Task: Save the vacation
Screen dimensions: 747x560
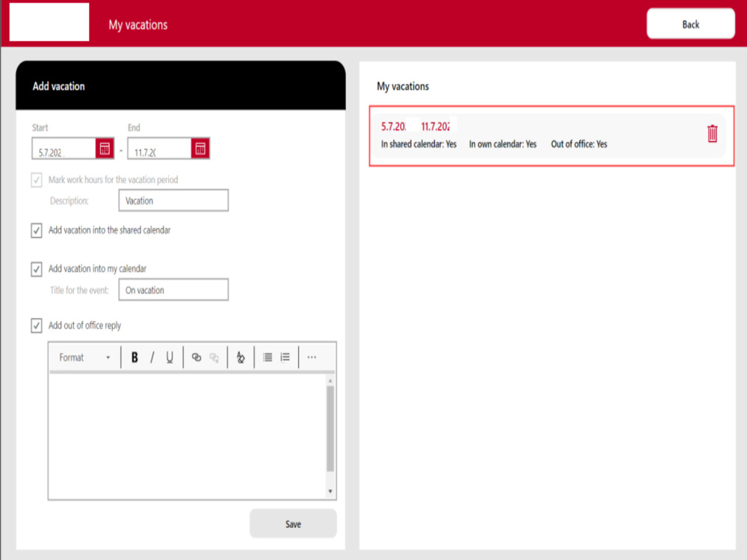Action: [293, 524]
